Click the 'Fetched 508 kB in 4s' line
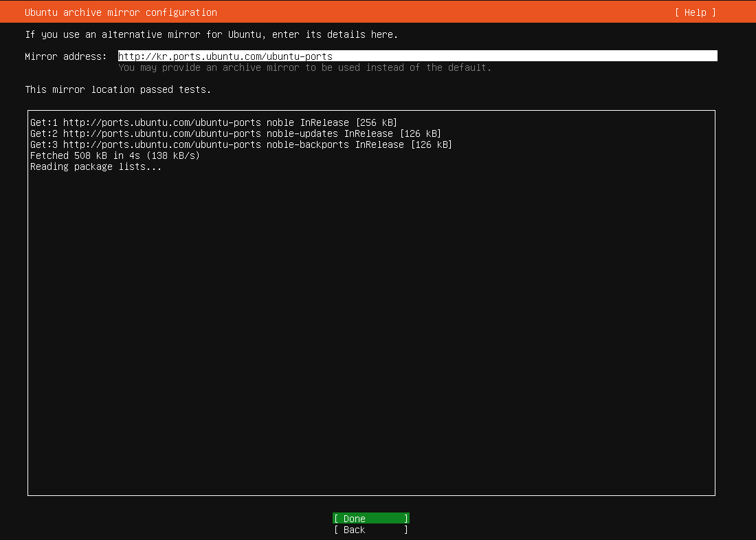 pyautogui.click(x=115, y=156)
